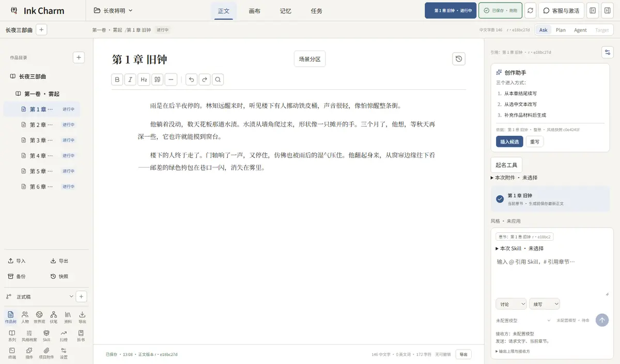
Task: Insert a horizontal divider line
Action: click(x=171, y=80)
